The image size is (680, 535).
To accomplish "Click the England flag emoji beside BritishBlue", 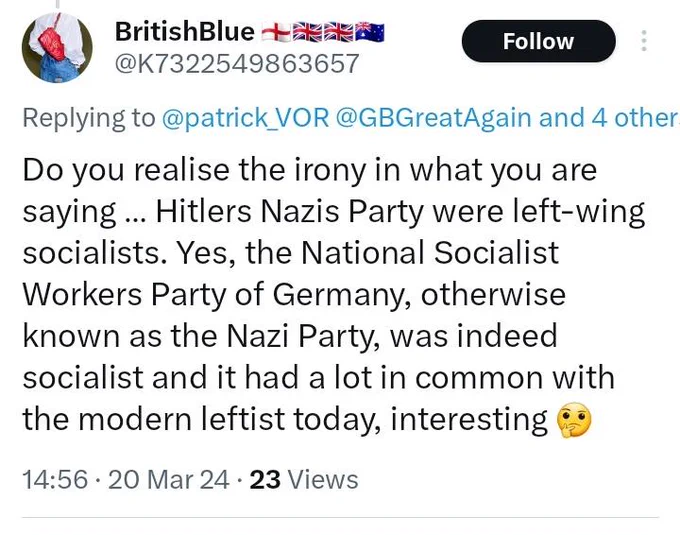I will click(276, 33).
